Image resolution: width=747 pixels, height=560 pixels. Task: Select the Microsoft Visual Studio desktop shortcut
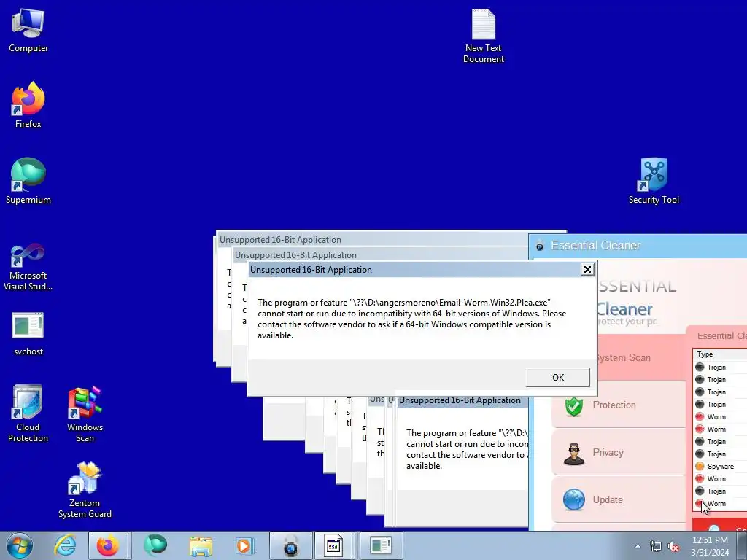point(28,267)
